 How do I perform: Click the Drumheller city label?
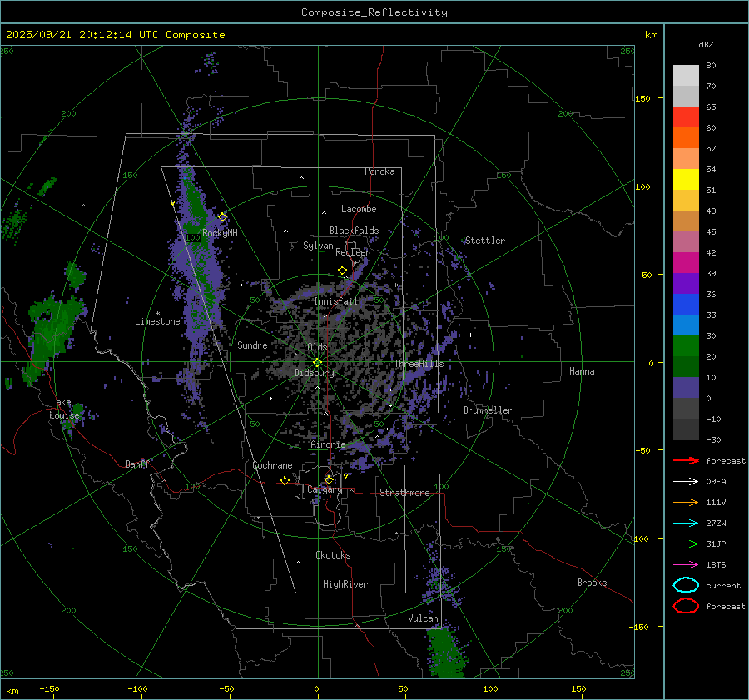coord(488,410)
